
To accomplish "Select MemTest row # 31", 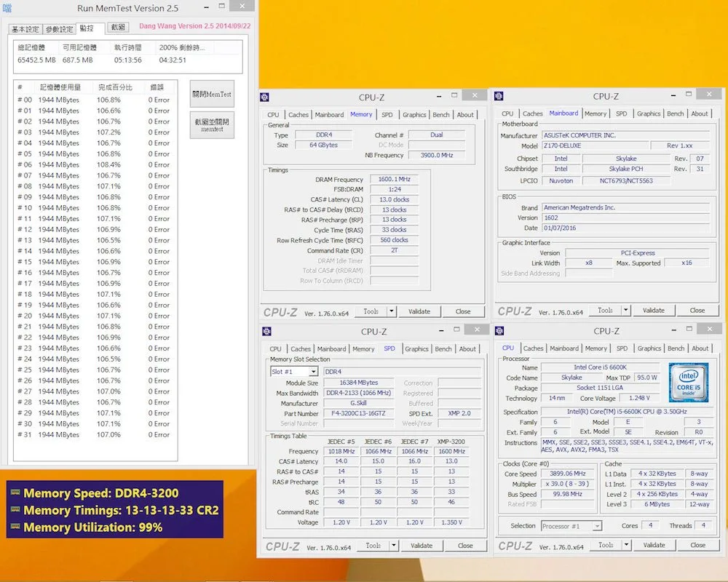I will pyautogui.click(x=95, y=435).
